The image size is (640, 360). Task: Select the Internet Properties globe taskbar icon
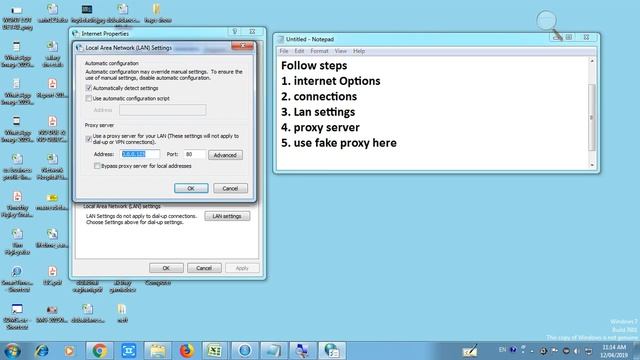click(x=332, y=351)
